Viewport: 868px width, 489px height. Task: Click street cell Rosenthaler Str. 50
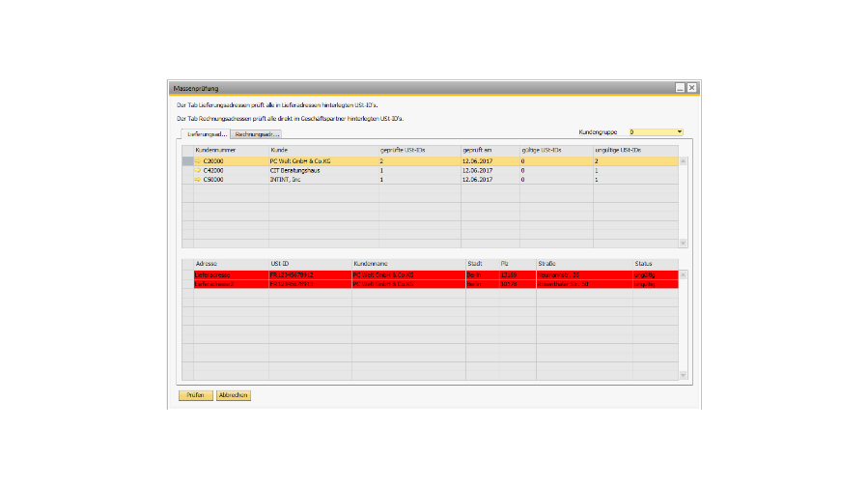pos(584,284)
